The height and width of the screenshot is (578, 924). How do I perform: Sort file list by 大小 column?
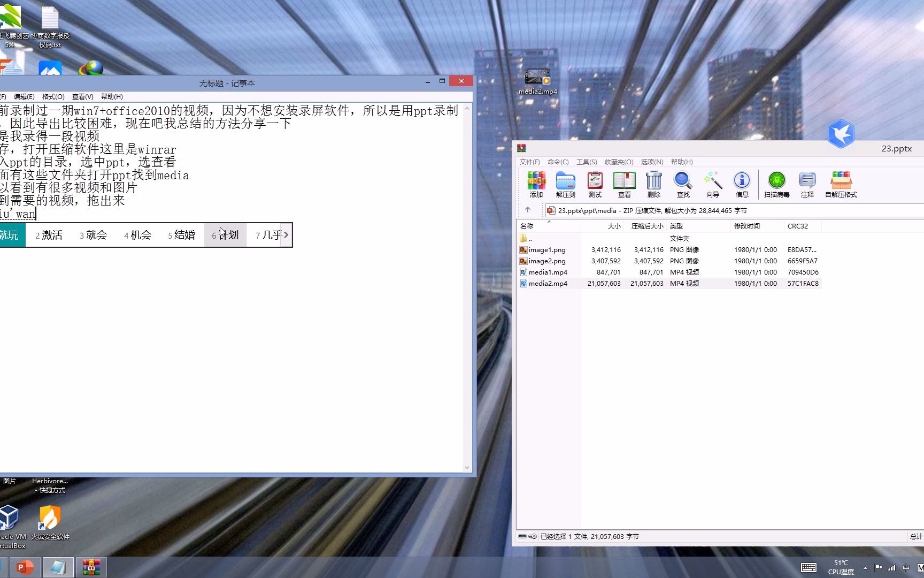click(x=602, y=226)
